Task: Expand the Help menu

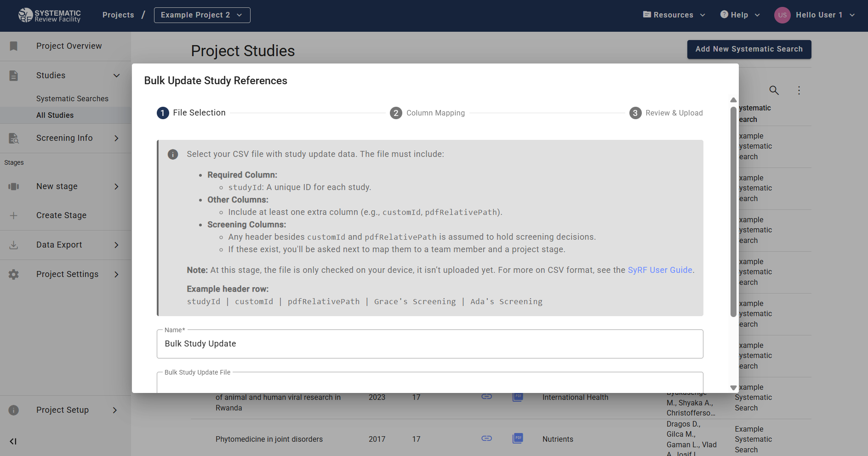Action: [739, 15]
